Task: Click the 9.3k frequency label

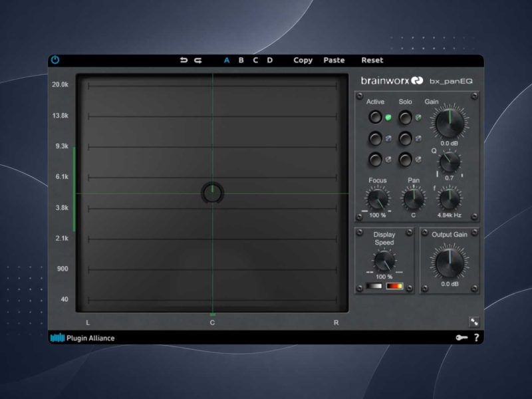Action: click(62, 146)
